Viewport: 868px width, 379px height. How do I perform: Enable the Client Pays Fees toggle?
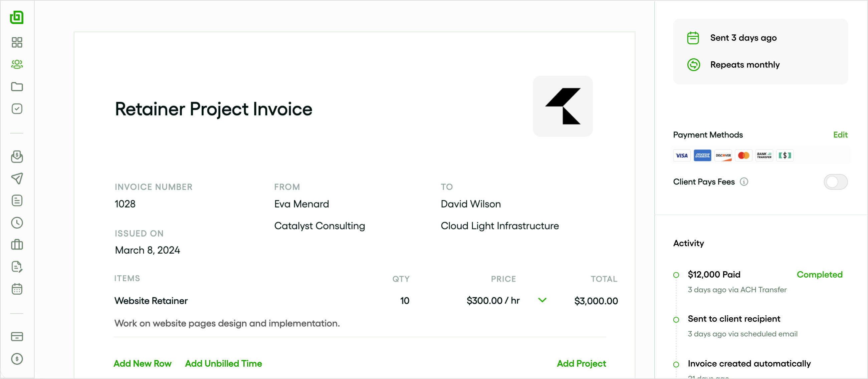(x=836, y=182)
